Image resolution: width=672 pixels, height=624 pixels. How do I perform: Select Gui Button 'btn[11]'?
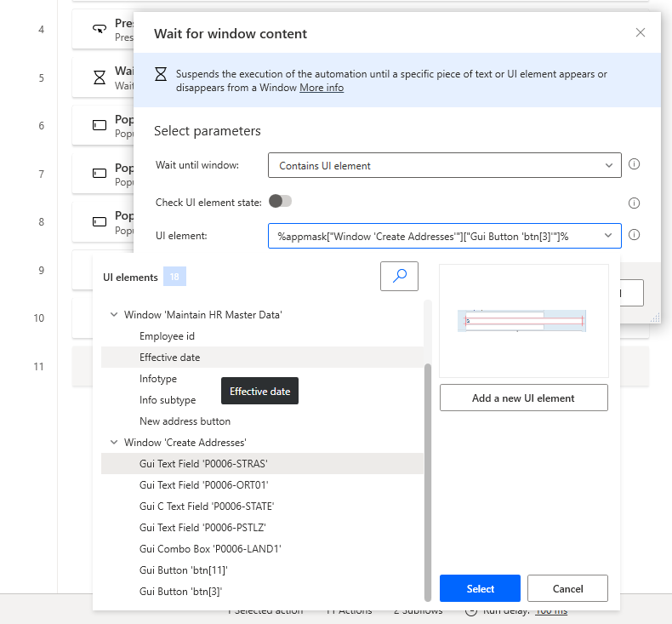coord(262,570)
